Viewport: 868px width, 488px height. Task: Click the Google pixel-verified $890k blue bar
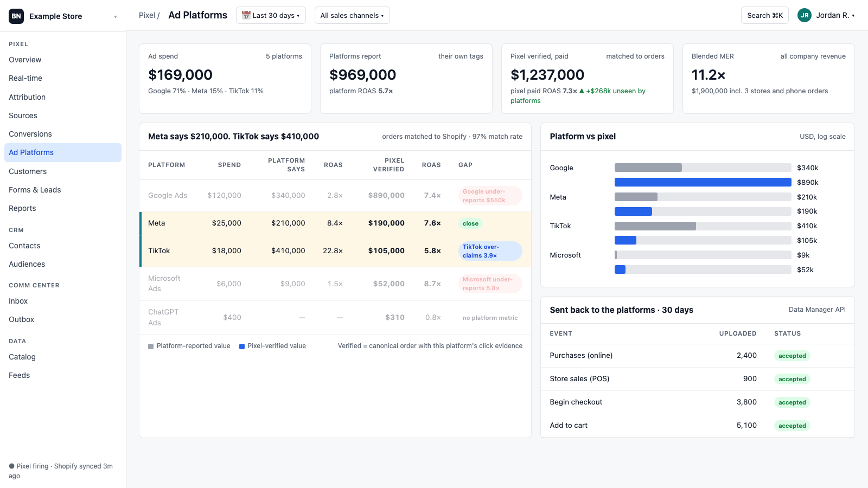[703, 182]
